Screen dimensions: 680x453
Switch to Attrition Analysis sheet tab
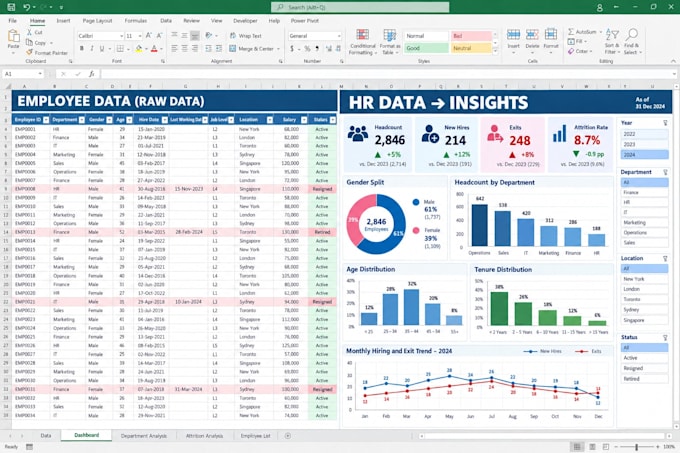(204, 436)
